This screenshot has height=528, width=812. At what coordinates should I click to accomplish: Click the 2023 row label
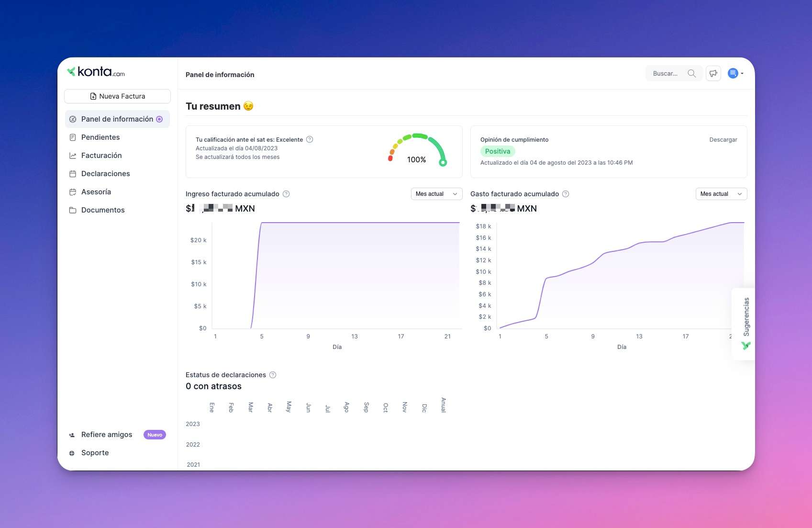pos(193,424)
